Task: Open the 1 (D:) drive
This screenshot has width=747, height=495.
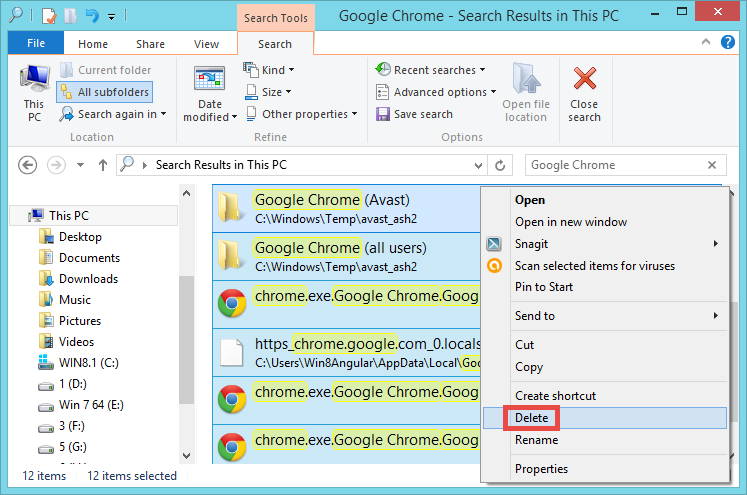Action: click(x=63, y=384)
